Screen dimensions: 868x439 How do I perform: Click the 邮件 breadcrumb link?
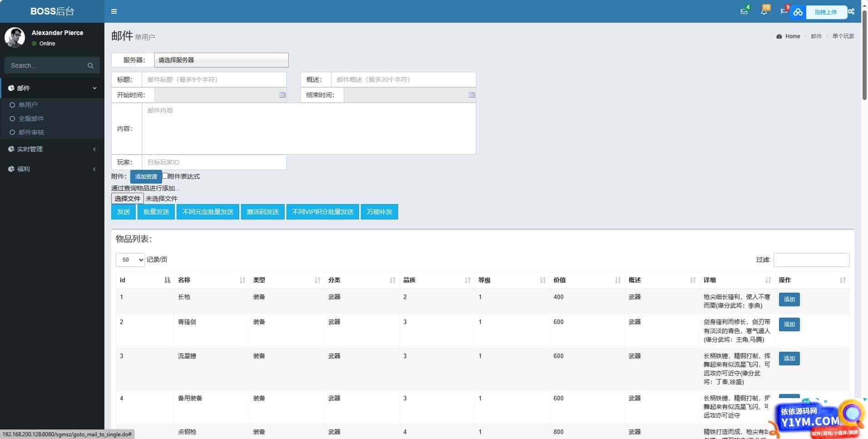pyautogui.click(x=816, y=36)
